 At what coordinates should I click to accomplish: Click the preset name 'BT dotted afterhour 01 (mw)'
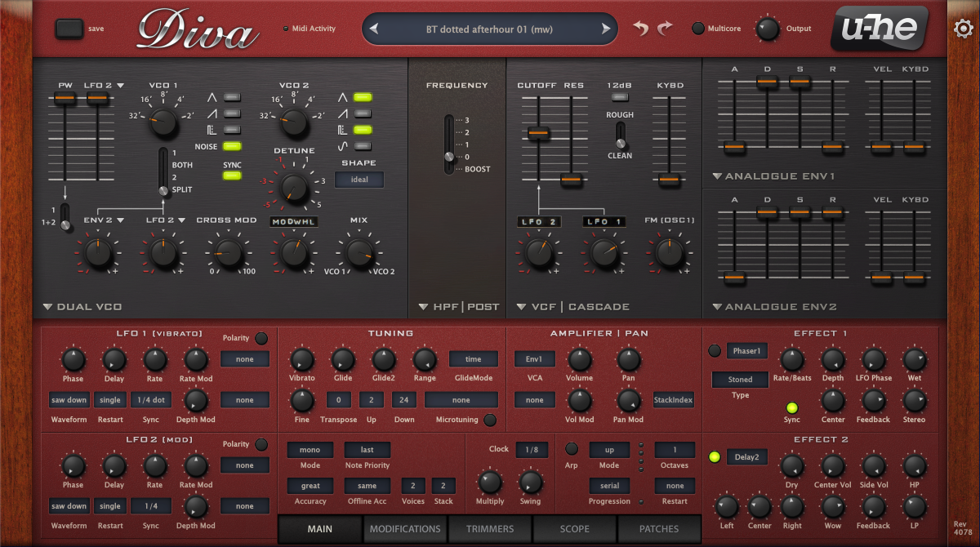pos(489,29)
